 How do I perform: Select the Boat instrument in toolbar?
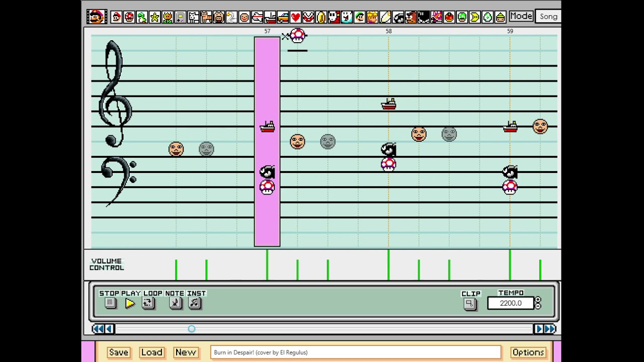[270, 17]
